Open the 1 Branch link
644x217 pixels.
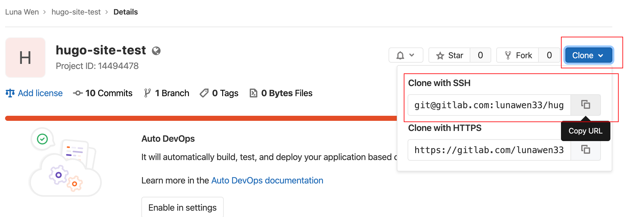pos(166,93)
